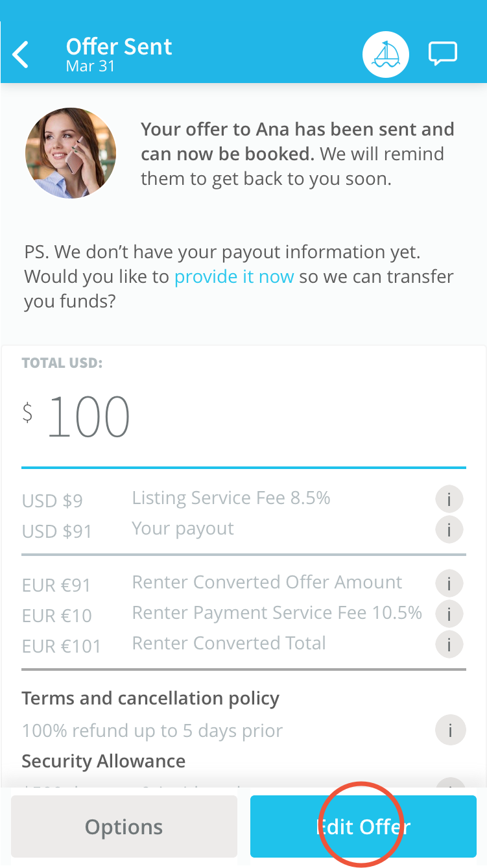Tap the Options button
The height and width of the screenshot is (868, 487).
click(x=124, y=827)
